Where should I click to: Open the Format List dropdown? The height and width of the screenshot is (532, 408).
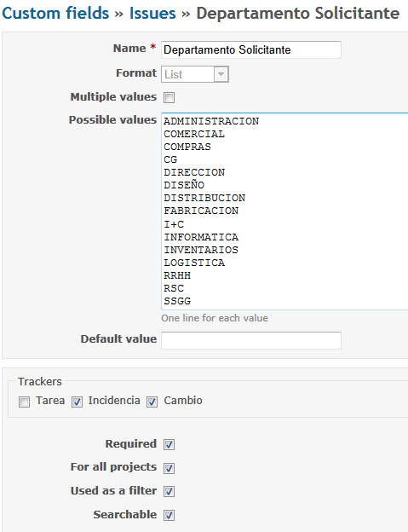[195, 74]
